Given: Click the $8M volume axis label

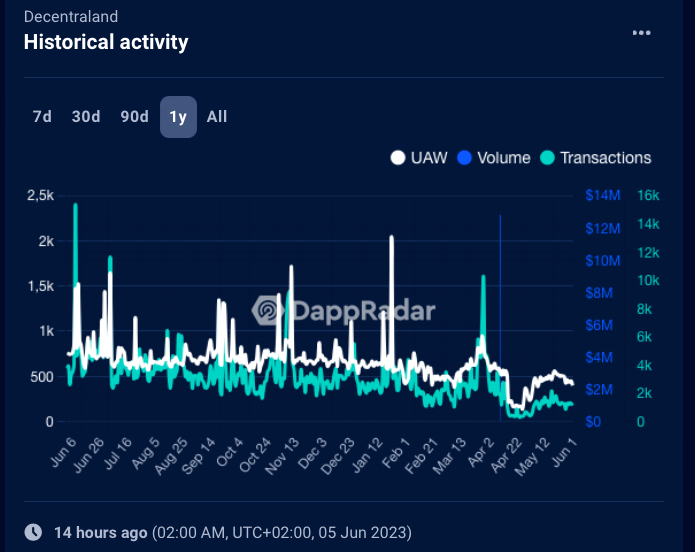Looking at the screenshot, I should 599,293.
